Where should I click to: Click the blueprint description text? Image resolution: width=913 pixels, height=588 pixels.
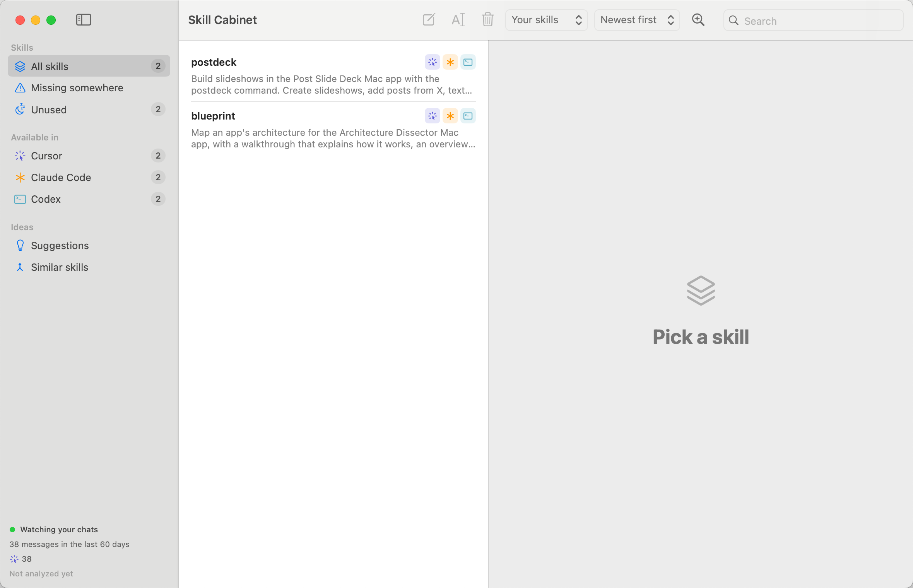click(x=333, y=138)
